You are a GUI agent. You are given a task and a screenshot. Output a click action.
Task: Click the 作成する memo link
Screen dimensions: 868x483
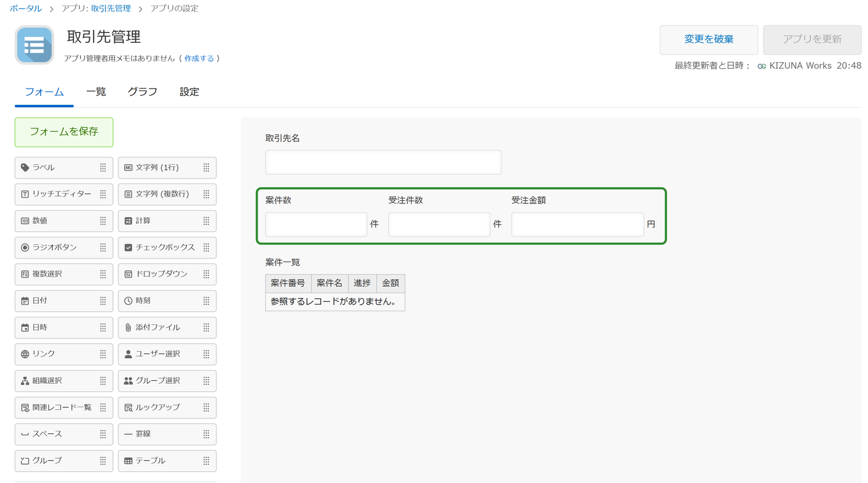click(199, 58)
